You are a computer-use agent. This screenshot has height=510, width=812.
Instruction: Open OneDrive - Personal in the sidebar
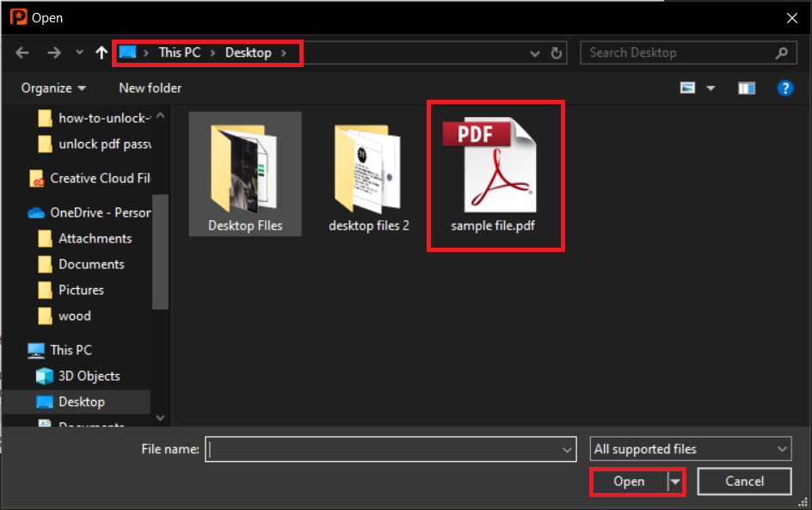95,212
